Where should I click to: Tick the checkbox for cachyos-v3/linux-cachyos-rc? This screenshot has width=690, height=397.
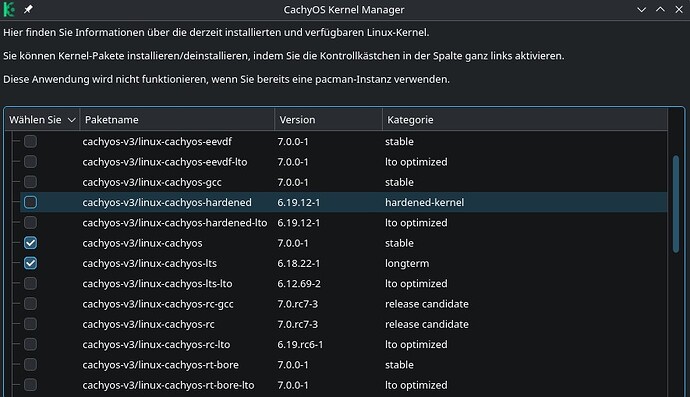30,324
